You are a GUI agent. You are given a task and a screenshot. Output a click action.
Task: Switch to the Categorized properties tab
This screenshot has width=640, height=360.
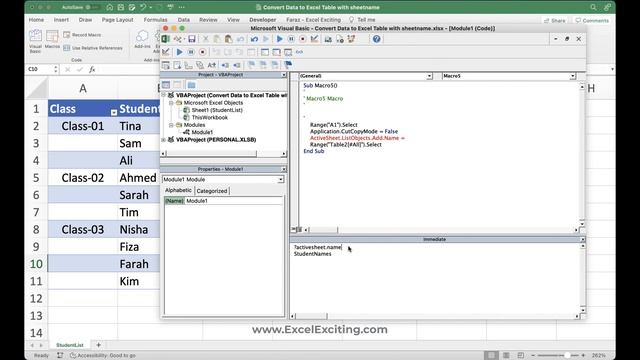pos(212,191)
